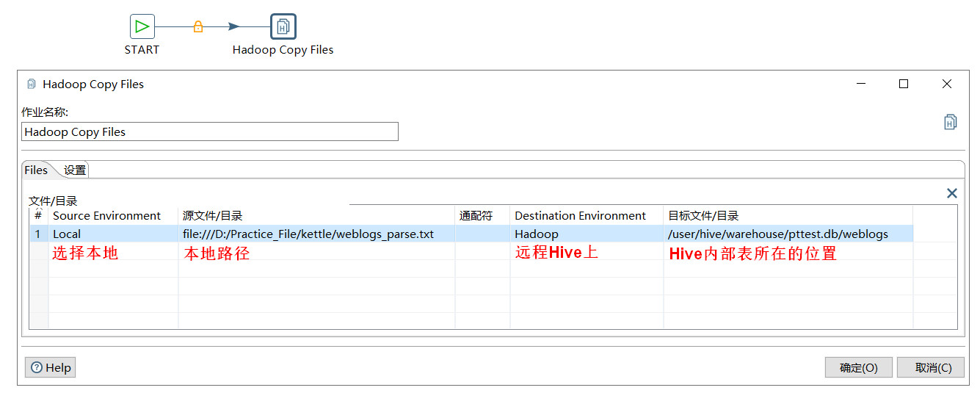Click the arrow on the hop connector
Viewport: 980px width, 393px height.
(234, 26)
